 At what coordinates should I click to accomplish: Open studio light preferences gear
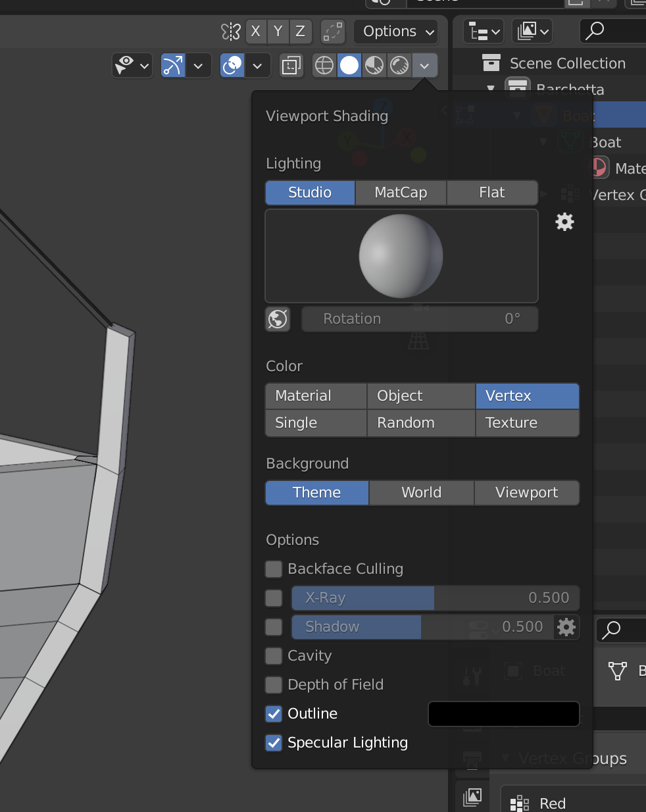[564, 222]
